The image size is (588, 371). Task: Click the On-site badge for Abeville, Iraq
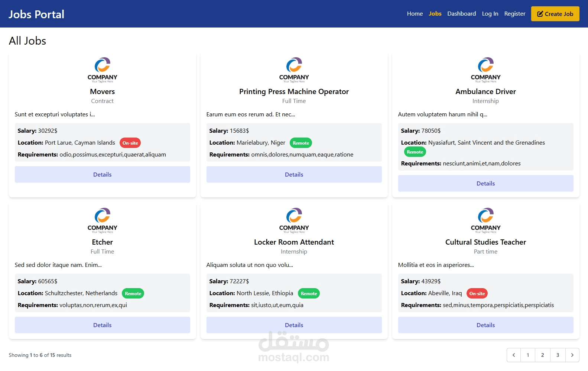477,293
